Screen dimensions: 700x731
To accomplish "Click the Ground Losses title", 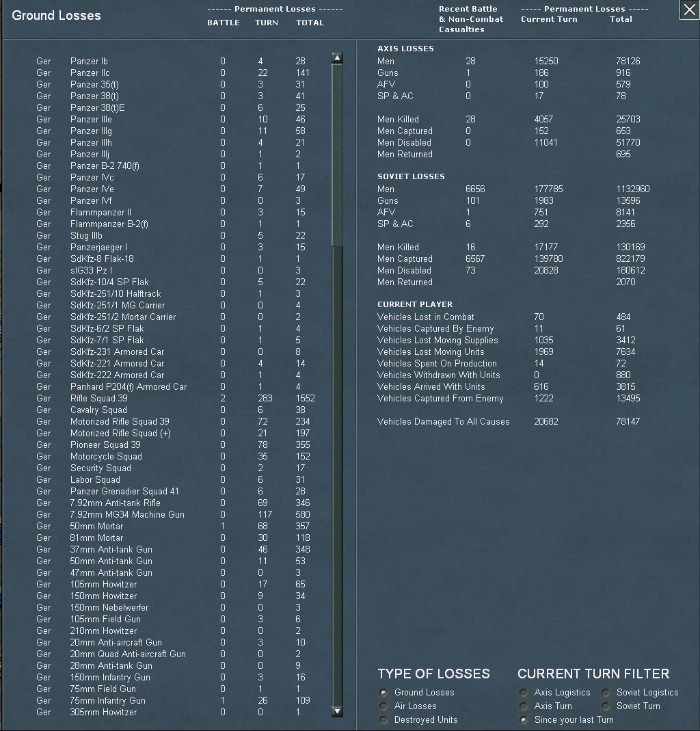I will [x=56, y=15].
